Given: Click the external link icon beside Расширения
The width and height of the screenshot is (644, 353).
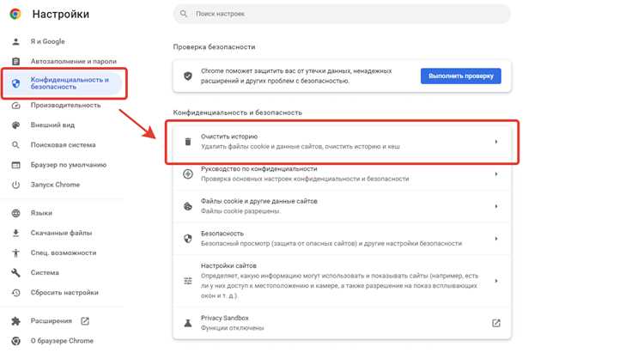Looking at the screenshot, I should coord(85,321).
